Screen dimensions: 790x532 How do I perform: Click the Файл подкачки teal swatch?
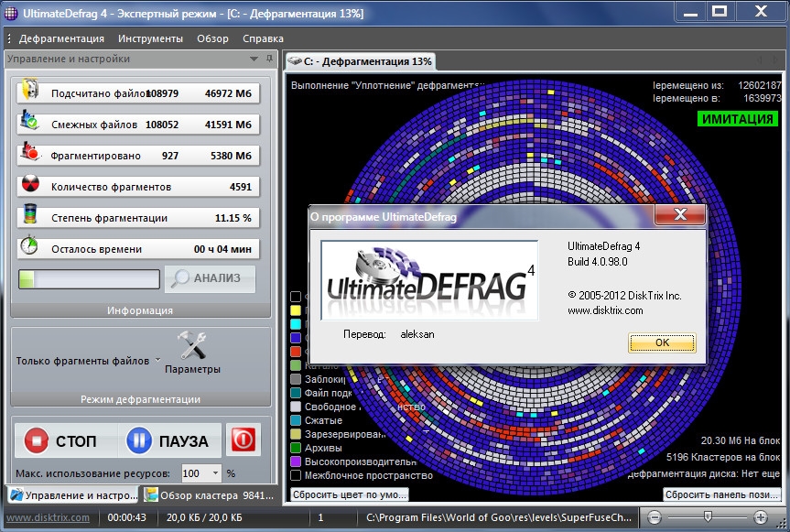click(296, 393)
